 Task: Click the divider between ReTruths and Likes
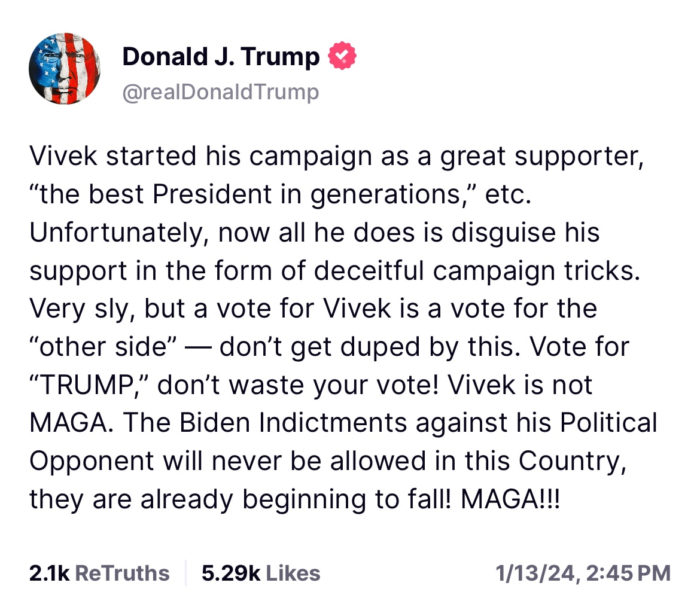[x=186, y=573]
